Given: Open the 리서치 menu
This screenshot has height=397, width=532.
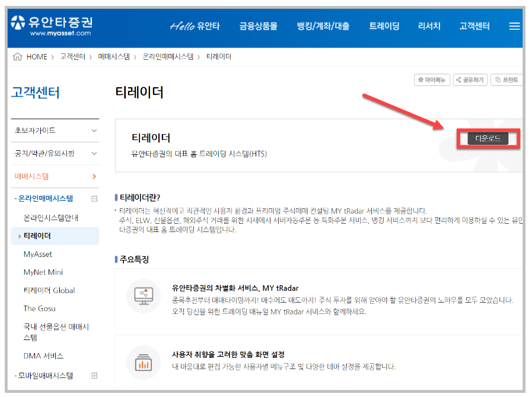Looking at the screenshot, I should point(429,26).
